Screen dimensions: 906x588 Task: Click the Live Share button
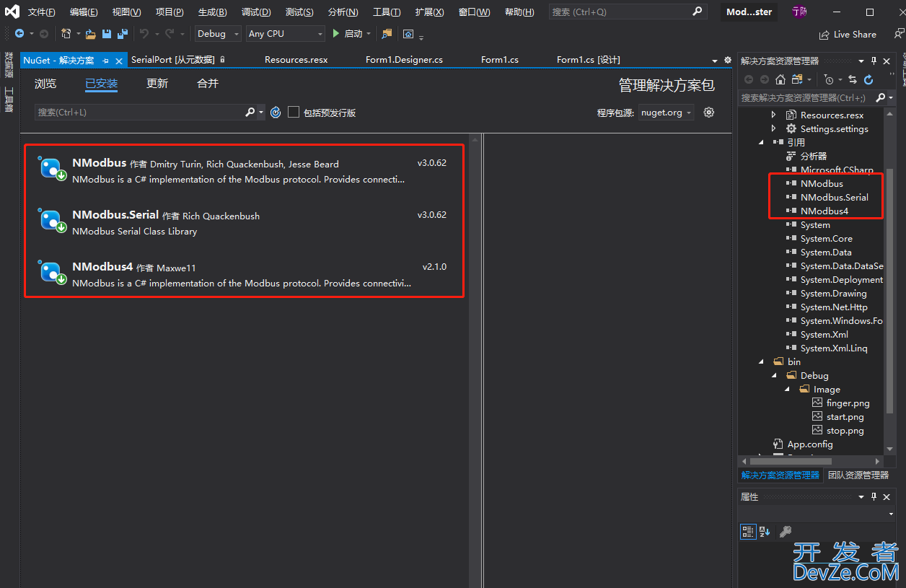(848, 35)
